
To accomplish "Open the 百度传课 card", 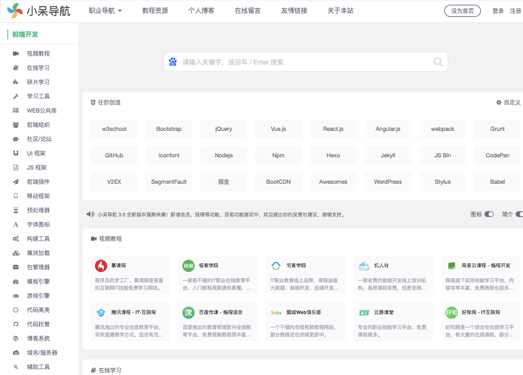I will [218, 322].
